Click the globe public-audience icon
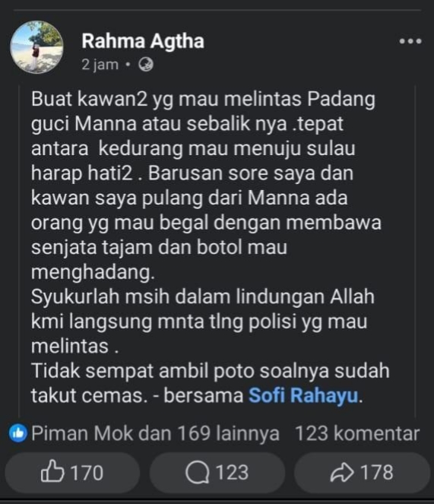 [x=146, y=65]
